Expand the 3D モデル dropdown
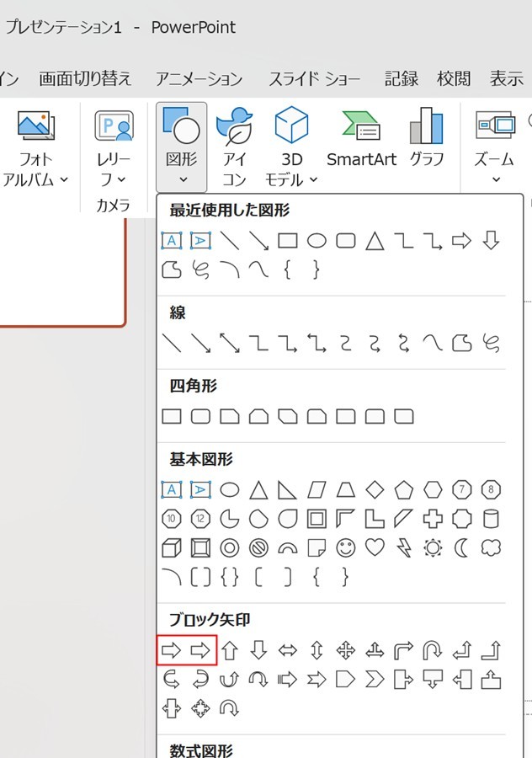Image resolution: width=532 pixels, height=758 pixels. pos(291,147)
